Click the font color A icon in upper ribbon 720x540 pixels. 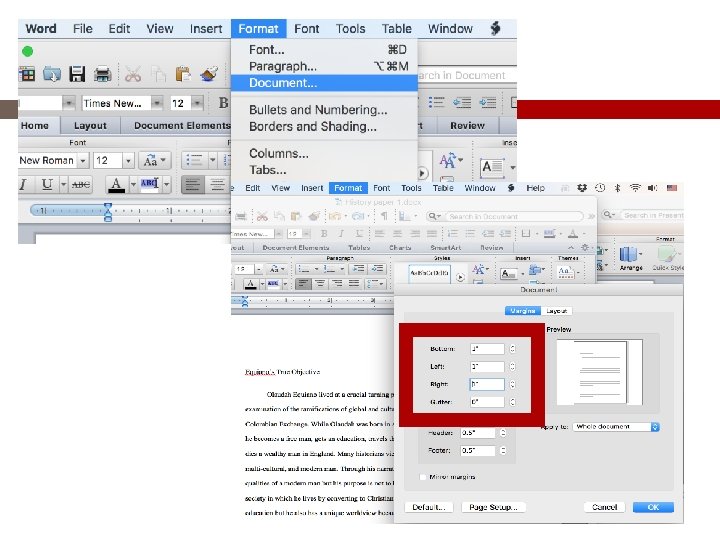tap(116, 185)
